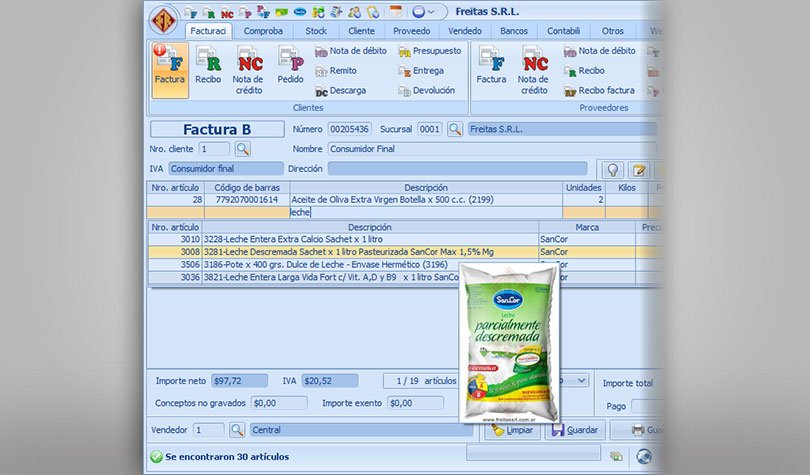
Task: Click the Número invoice field 00205436
Action: pos(350,129)
